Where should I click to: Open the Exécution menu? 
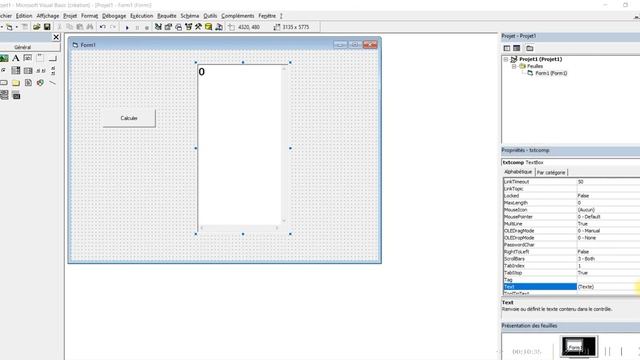(x=142, y=16)
